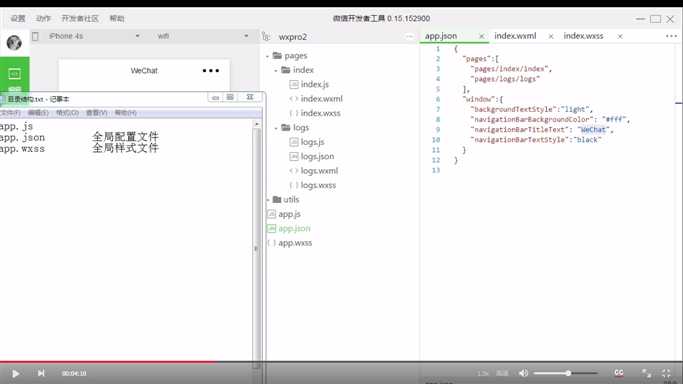Expand the utils folder
The width and height of the screenshot is (683, 384).
pyautogui.click(x=268, y=200)
